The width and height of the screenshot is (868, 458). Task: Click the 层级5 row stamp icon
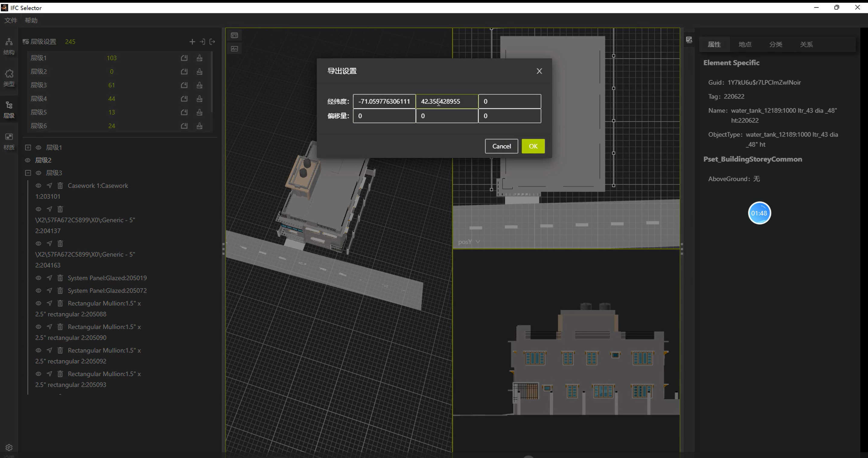199,112
